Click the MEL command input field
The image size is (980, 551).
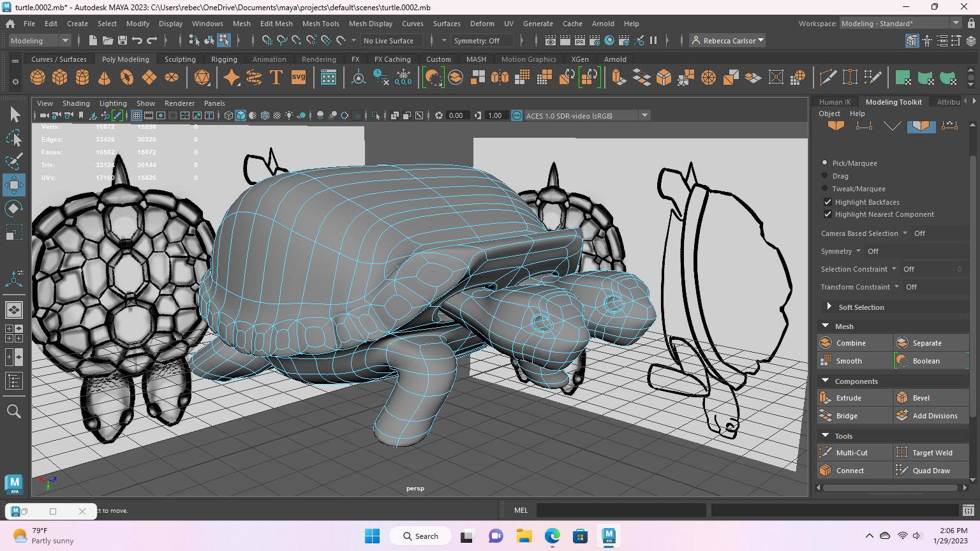(x=621, y=510)
